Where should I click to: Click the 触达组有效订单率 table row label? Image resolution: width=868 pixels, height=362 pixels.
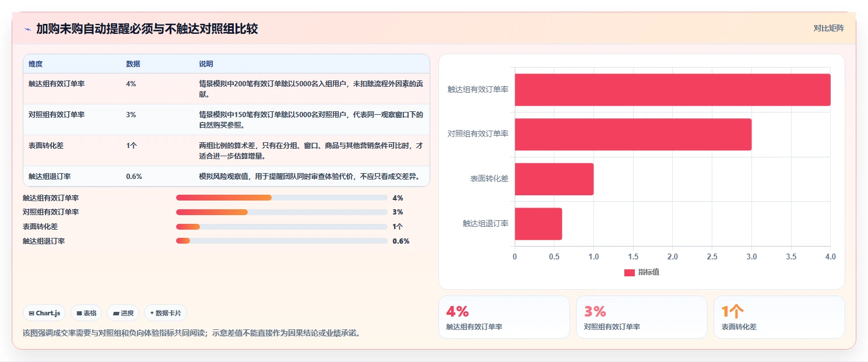[x=57, y=84]
